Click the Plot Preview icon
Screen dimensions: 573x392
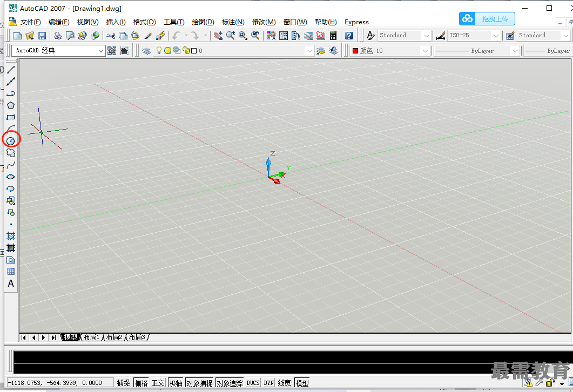tap(70, 36)
